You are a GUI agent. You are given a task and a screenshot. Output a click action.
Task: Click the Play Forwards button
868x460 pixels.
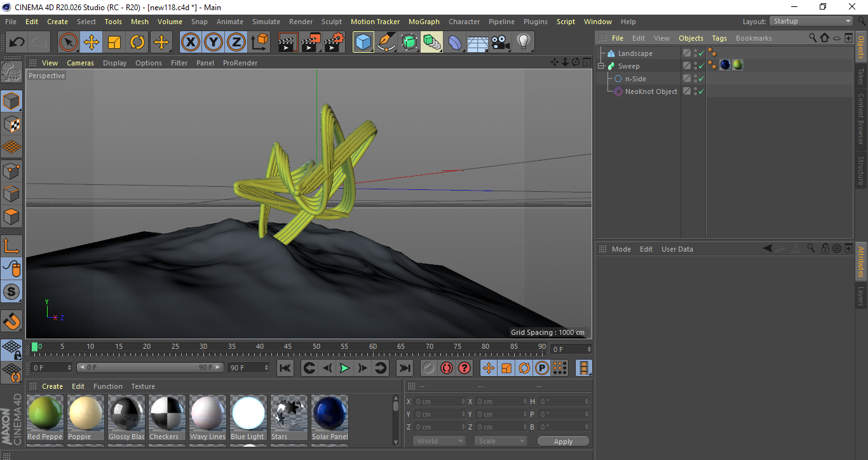[x=344, y=367]
